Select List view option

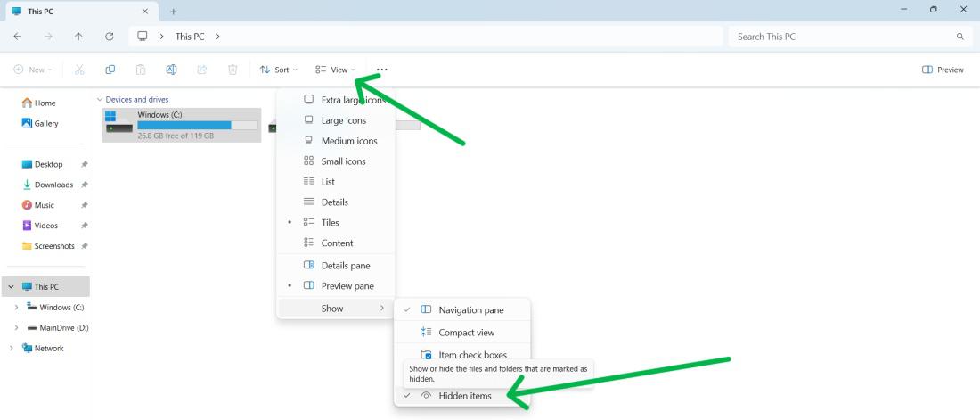[336, 182]
